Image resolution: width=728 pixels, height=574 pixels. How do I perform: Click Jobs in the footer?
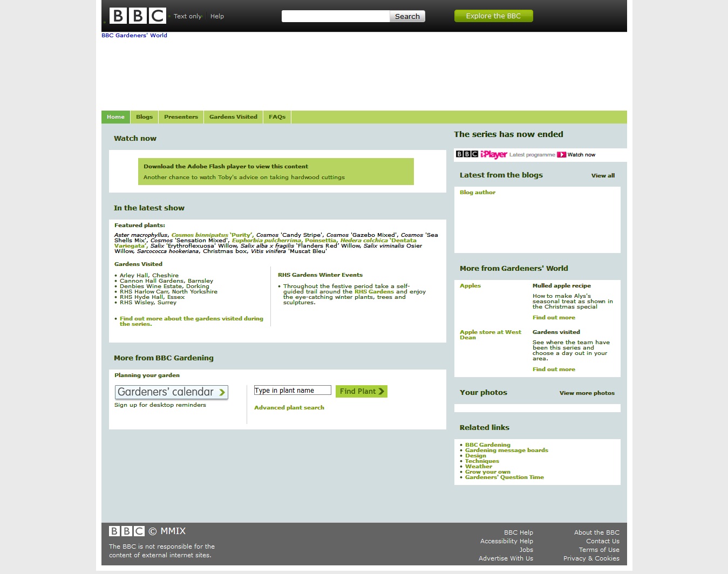click(526, 550)
